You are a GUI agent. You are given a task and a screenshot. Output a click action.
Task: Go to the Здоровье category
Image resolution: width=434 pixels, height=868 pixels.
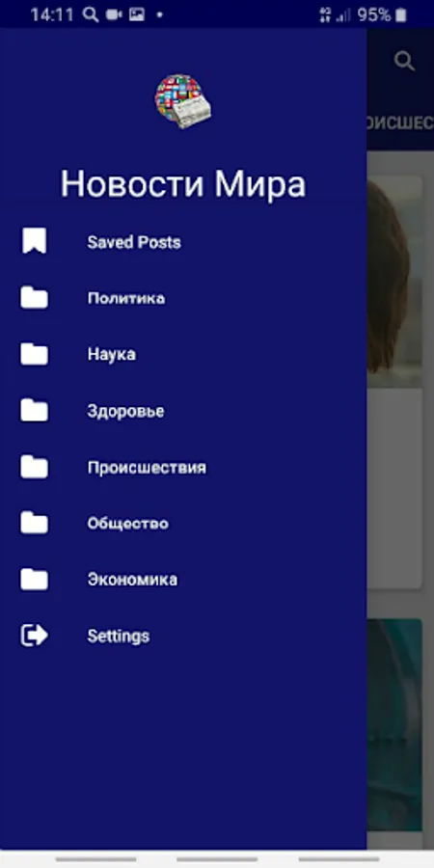[x=183, y=411]
